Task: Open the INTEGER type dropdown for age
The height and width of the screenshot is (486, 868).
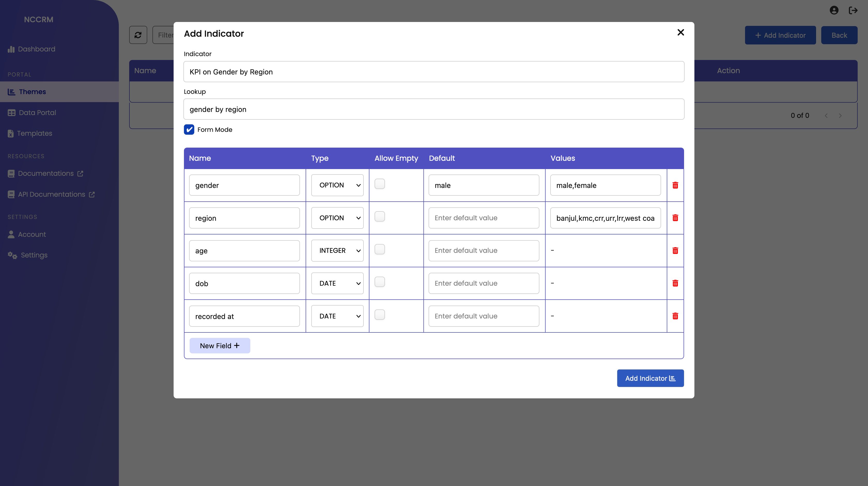Action: coord(337,250)
